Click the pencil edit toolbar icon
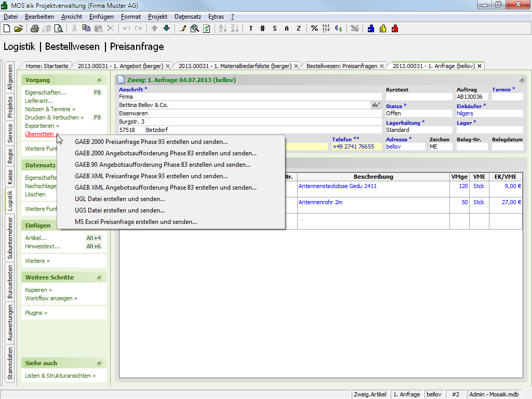 (x=182, y=29)
